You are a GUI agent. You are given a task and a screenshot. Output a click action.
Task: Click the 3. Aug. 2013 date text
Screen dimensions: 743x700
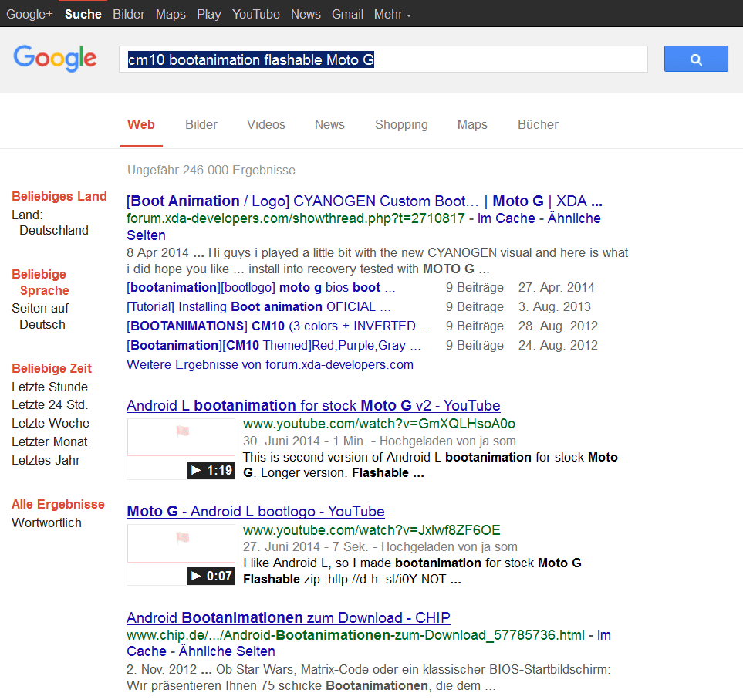pyautogui.click(x=555, y=307)
